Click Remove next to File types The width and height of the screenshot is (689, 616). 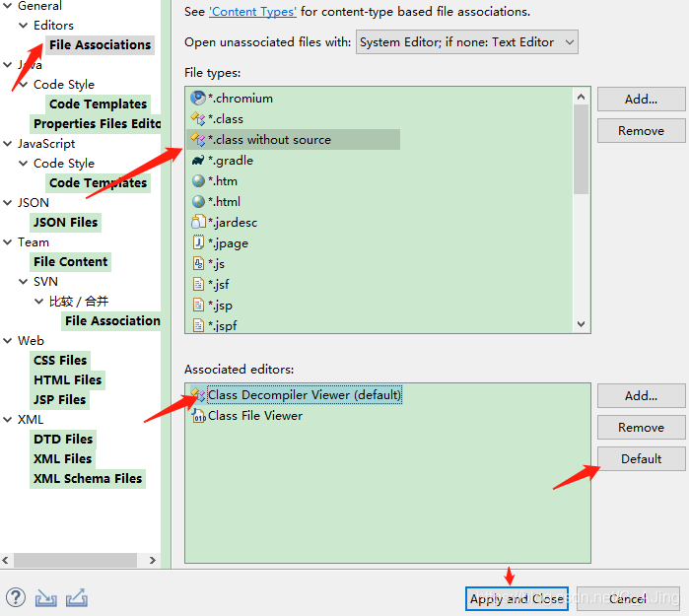(x=641, y=130)
